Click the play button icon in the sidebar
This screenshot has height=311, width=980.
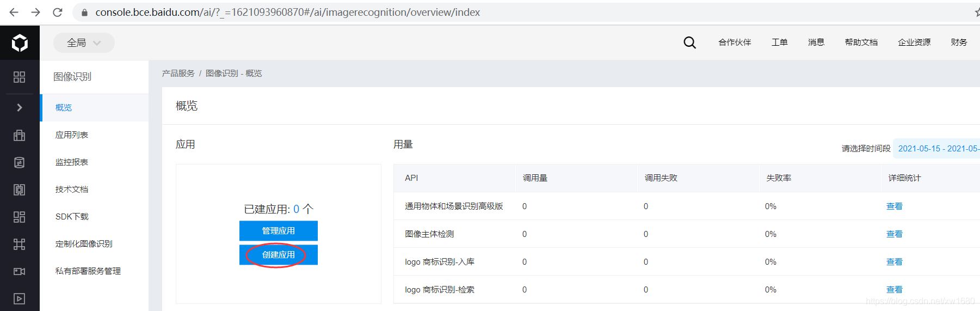[19, 298]
